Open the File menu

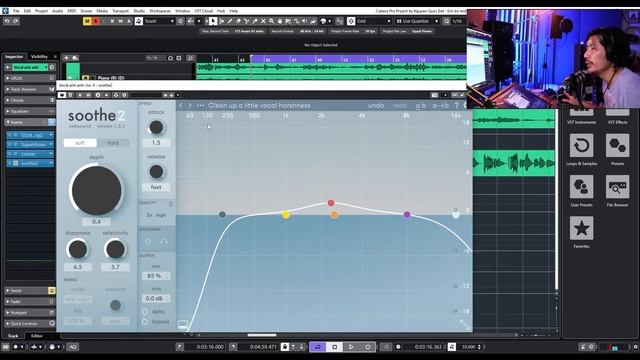(x=16, y=11)
